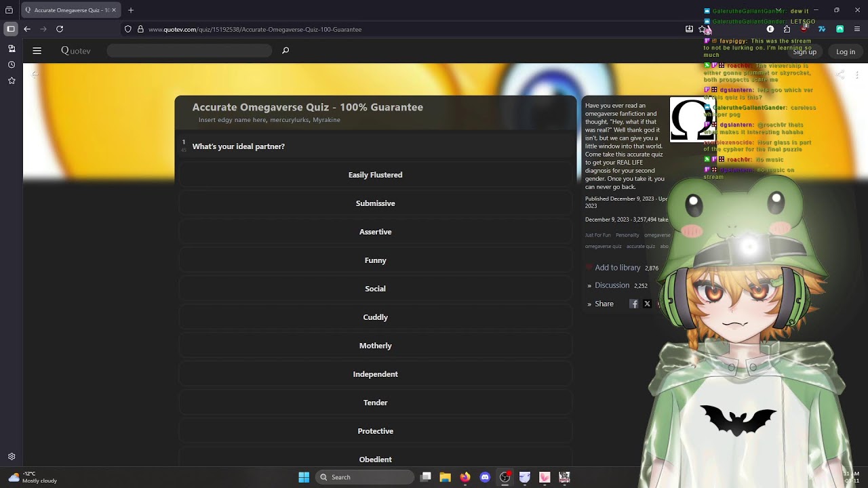Click the Personality tag
Viewport: 868px width, 488px height.
click(627, 235)
